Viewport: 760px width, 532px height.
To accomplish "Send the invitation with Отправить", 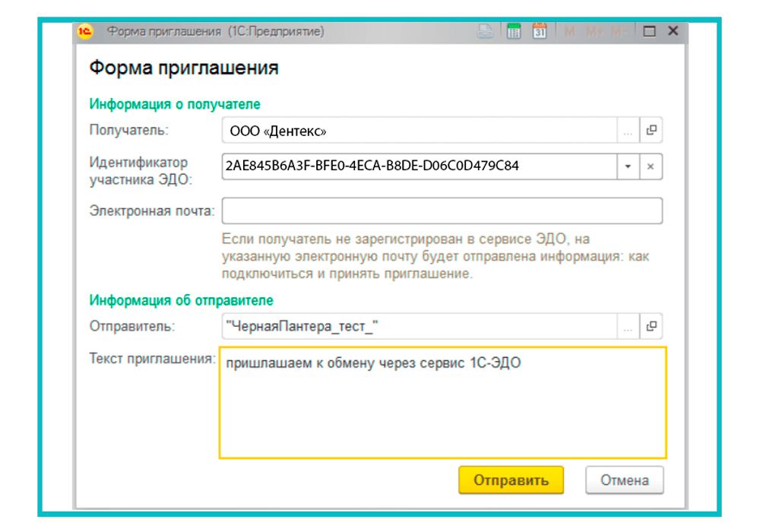I will point(511,480).
